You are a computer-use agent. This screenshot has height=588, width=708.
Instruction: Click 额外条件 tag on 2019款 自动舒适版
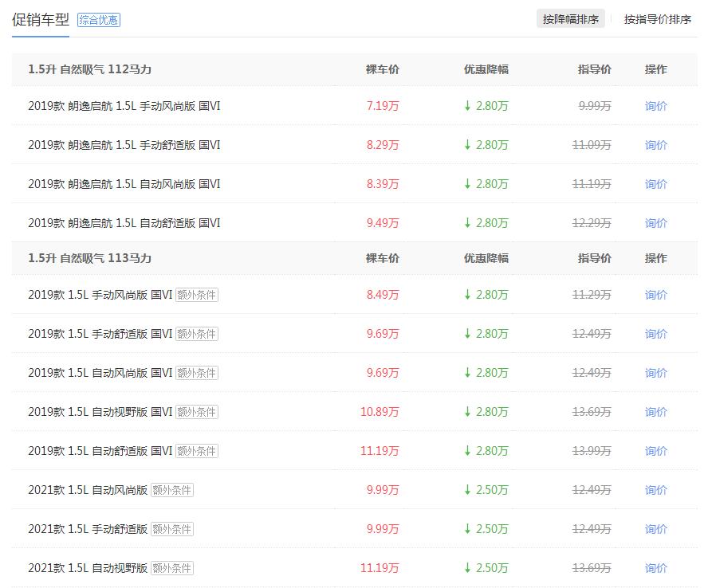point(197,451)
